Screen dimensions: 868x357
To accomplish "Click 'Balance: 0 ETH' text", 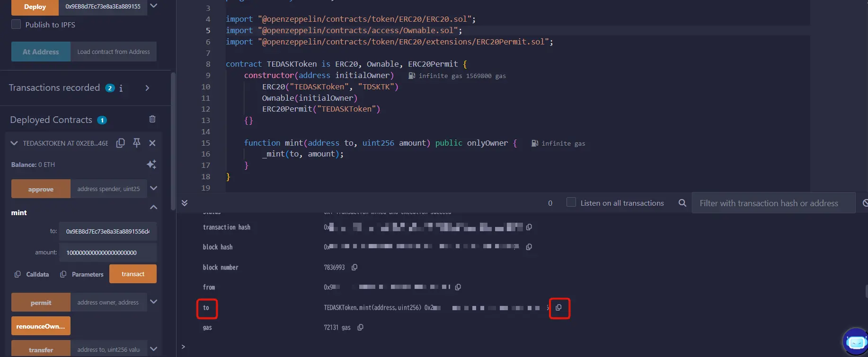I will click(x=33, y=165).
